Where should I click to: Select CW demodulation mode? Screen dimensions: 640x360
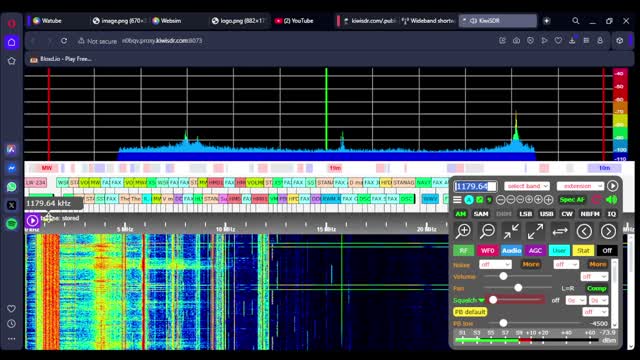(x=567, y=214)
